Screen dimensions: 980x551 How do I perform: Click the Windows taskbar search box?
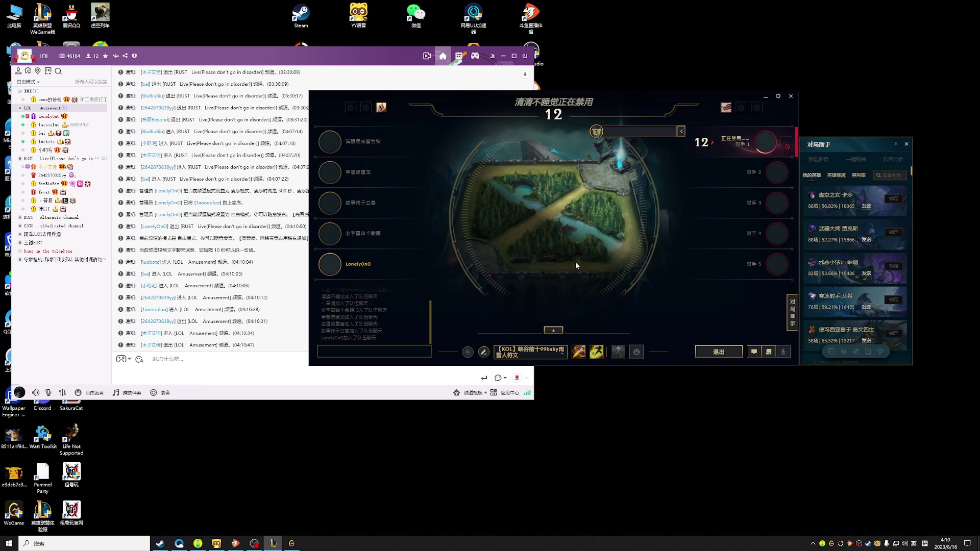click(85, 543)
